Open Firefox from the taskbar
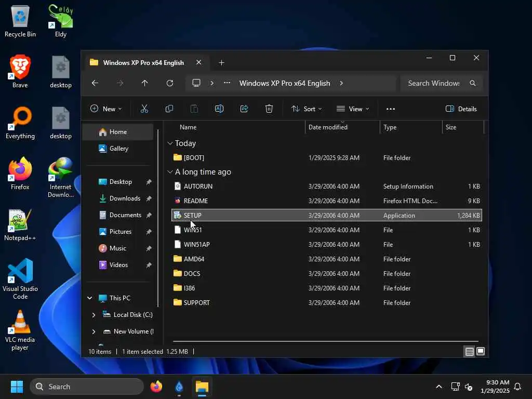 point(156,387)
